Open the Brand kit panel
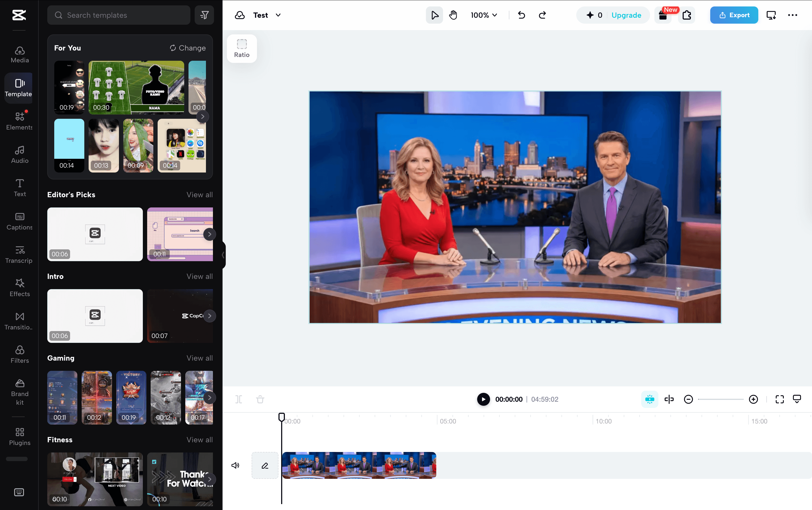 (20, 392)
